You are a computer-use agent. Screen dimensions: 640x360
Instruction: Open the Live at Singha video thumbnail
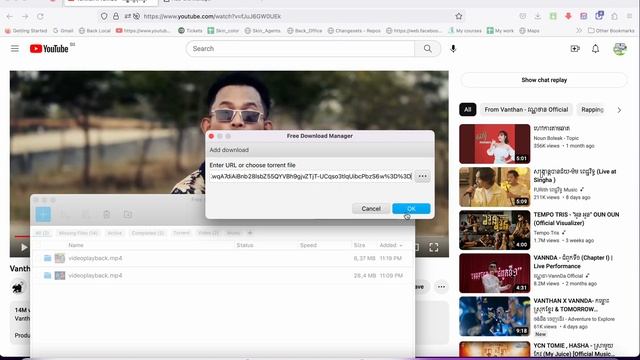494,187
